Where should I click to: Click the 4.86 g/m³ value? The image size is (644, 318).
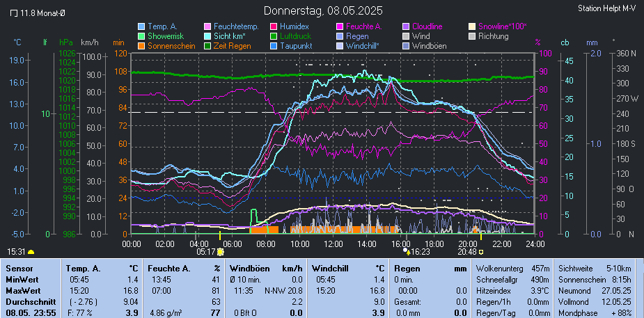pos(166,312)
